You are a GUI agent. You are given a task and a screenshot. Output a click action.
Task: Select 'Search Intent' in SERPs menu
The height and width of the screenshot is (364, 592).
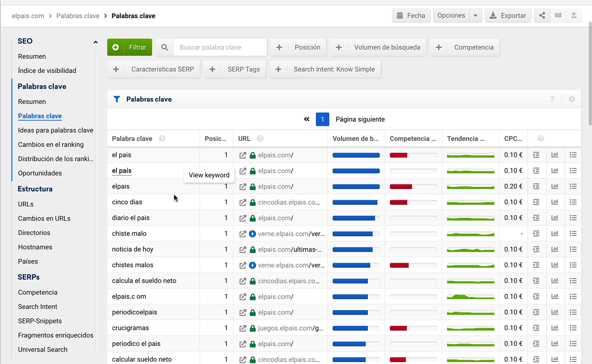click(38, 306)
